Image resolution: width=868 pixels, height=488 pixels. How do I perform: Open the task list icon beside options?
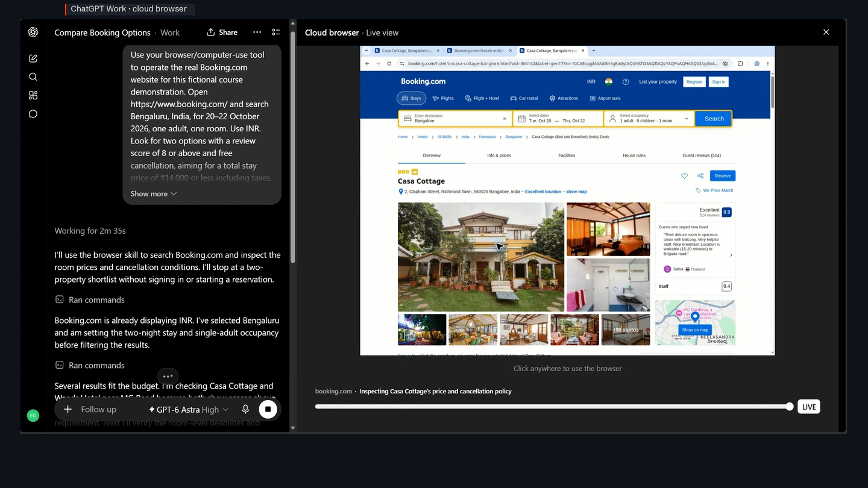tap(276, 33)
